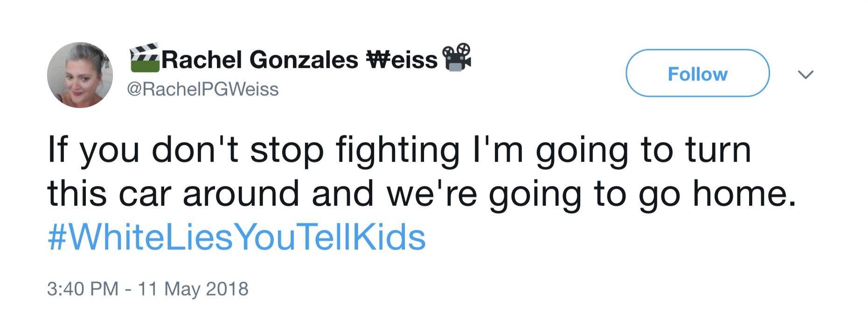Click the "Follow" label text

[x=697, y=74]
